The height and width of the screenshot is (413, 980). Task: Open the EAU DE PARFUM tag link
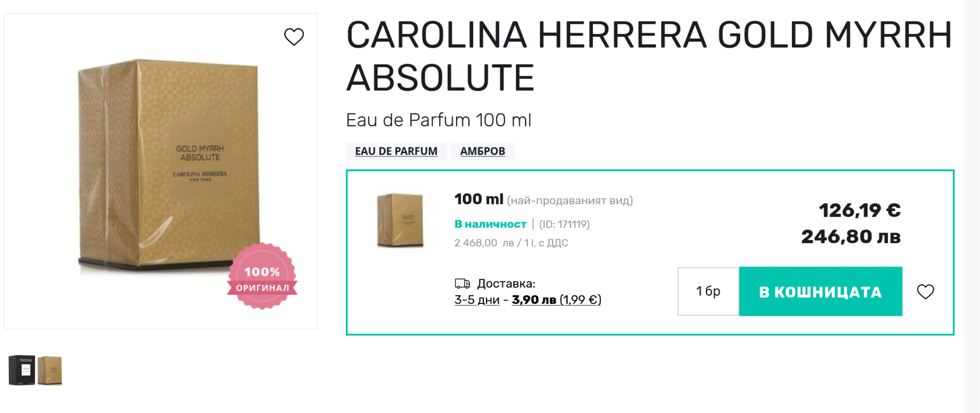click(x=396, y=151)
